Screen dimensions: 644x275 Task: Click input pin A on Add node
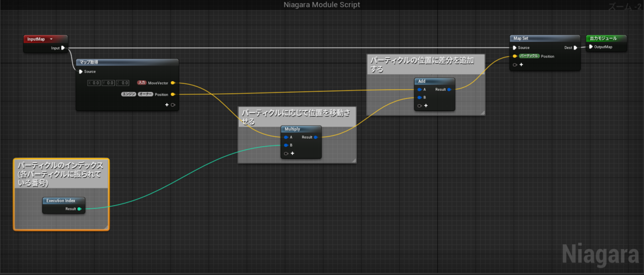click(x=419, y=89)
